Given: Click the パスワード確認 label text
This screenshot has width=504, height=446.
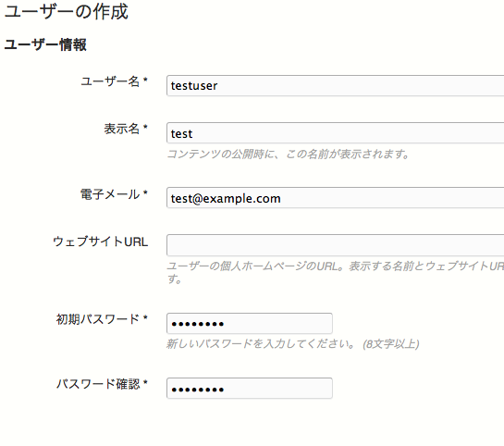Looking at the screenshot, I should (98, 384).
